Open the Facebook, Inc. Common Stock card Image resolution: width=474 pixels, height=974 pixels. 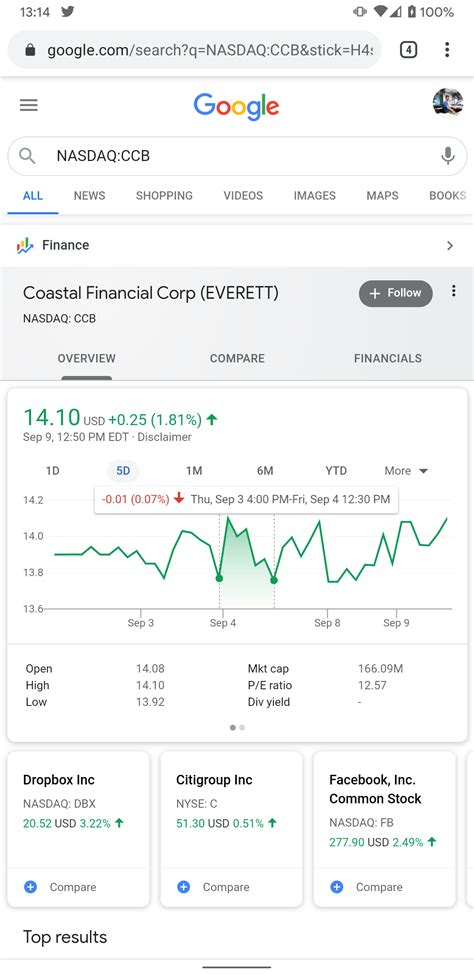point(384,829)
